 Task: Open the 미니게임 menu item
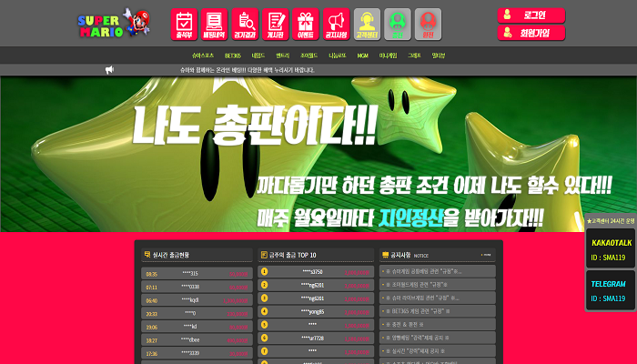[x=388, y=56]
